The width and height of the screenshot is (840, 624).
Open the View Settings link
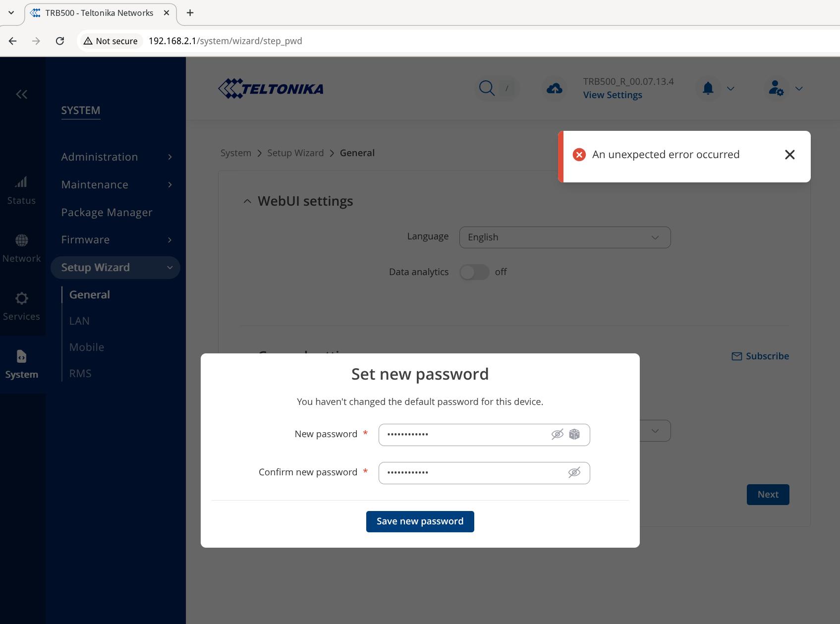613,95
